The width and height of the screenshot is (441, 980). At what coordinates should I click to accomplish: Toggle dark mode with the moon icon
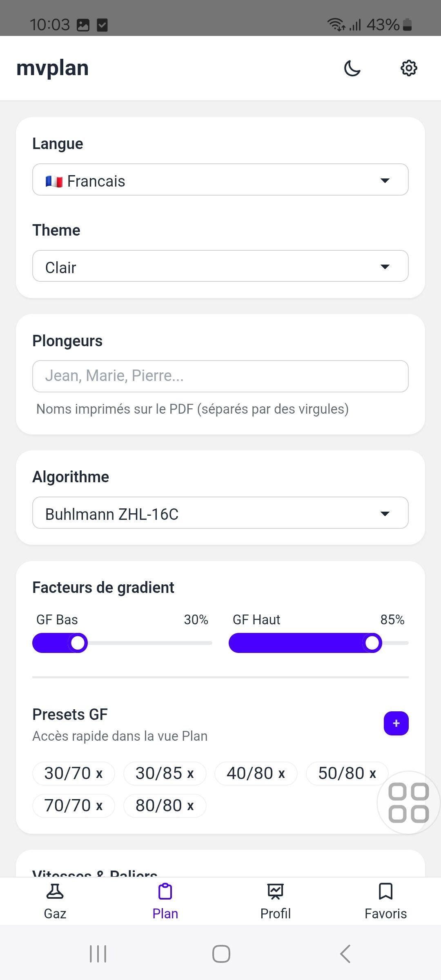(352, 68)
